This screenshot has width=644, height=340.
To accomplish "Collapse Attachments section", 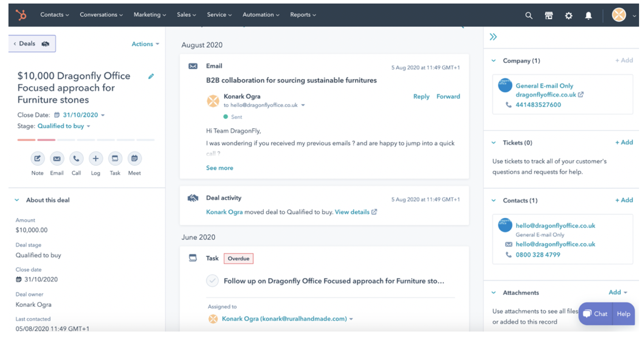I will tap(494, 292).
